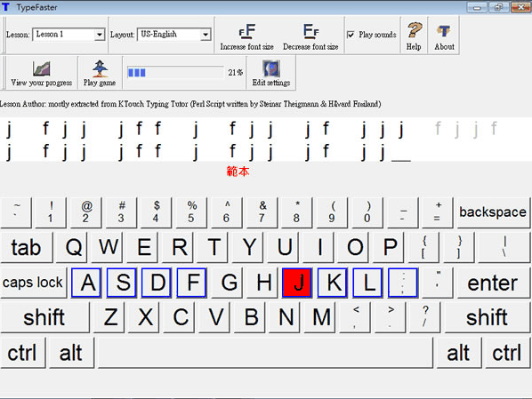Click the left square bracket key
This screenshot has height=399, width=532.
coord(423,247)
